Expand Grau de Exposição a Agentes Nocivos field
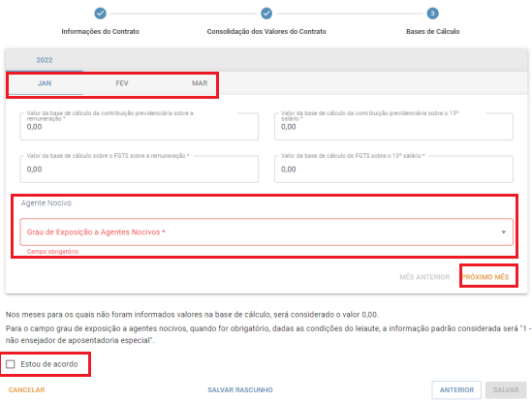 pos(266,232)
